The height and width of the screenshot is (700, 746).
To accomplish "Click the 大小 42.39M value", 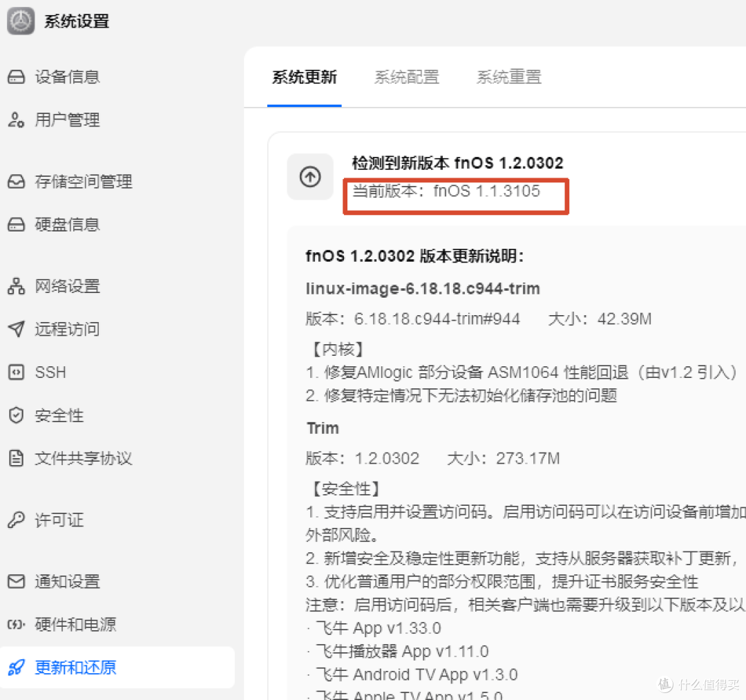I will (x=600, y=319).
